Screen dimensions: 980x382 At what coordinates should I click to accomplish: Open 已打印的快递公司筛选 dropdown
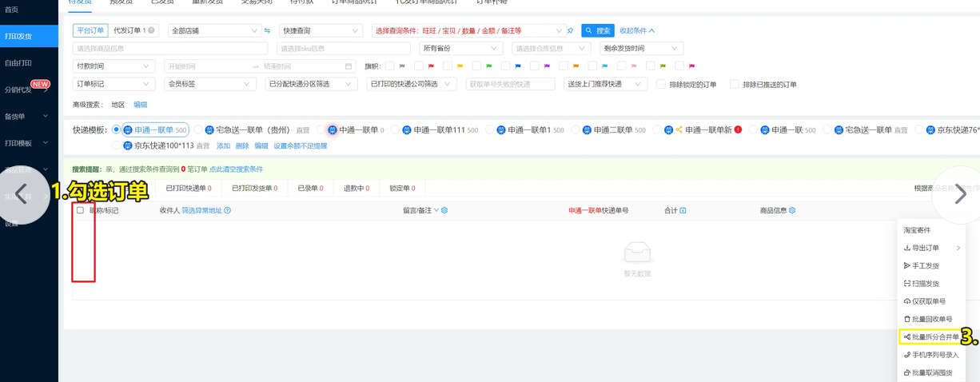[411, 84]
